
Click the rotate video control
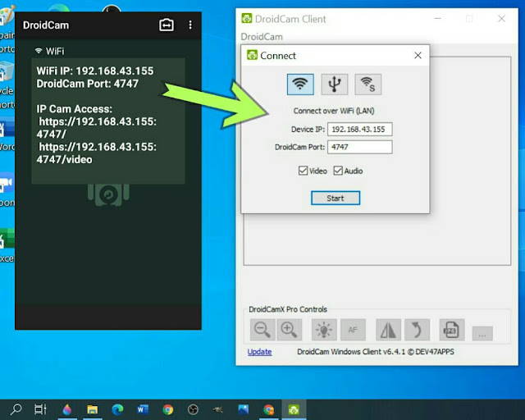click(418, 330)
